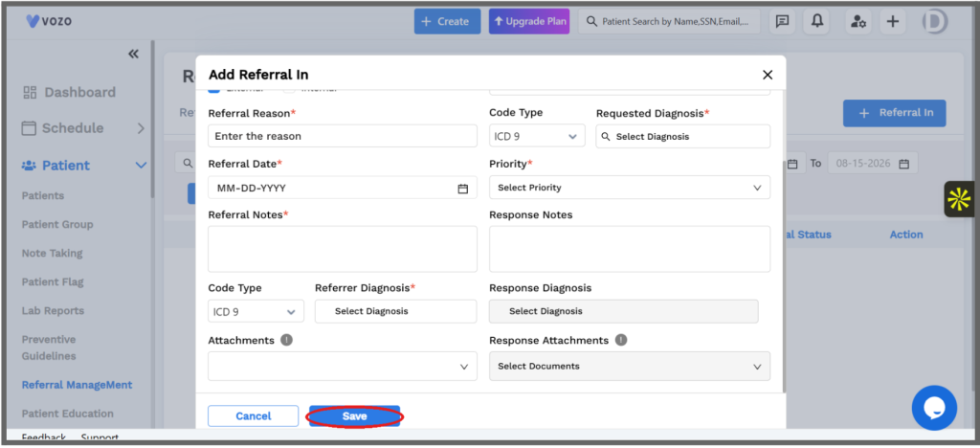Open the user settings icon
Viewport: 980px width, 448px height.
[858, 21]
